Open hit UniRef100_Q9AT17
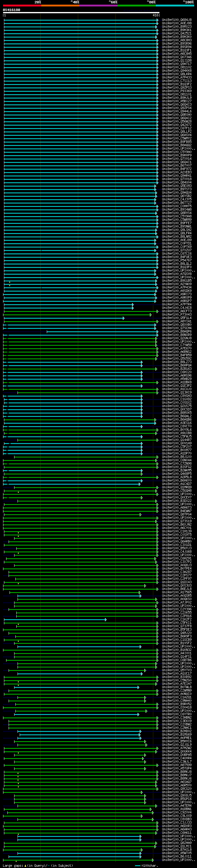 [177, 64]
